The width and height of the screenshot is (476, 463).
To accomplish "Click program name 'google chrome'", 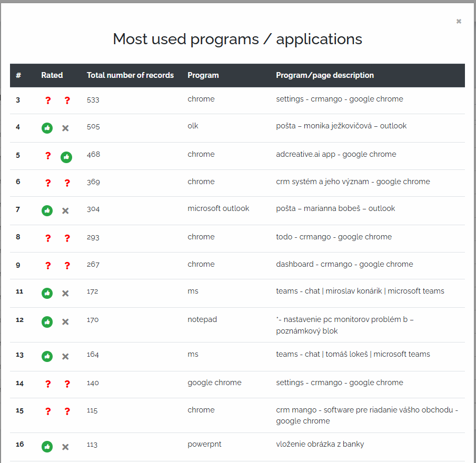I will (x=214, y=383).
